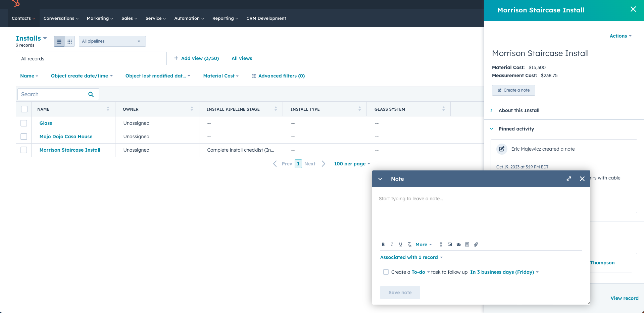This screenshot has width=644, height=313.
Task: Click the search magnifier icon
Action: tap(91, 94)
